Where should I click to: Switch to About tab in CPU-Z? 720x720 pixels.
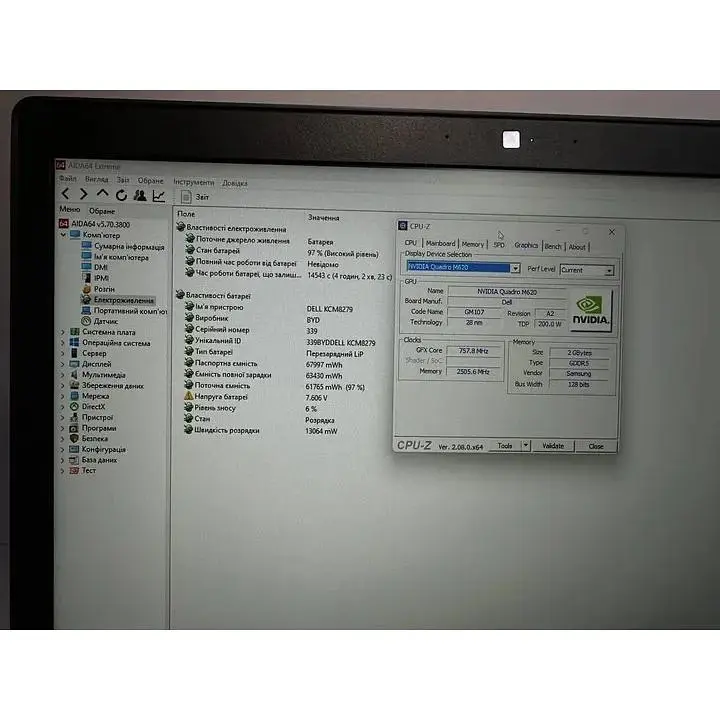(x=577, y=247)
